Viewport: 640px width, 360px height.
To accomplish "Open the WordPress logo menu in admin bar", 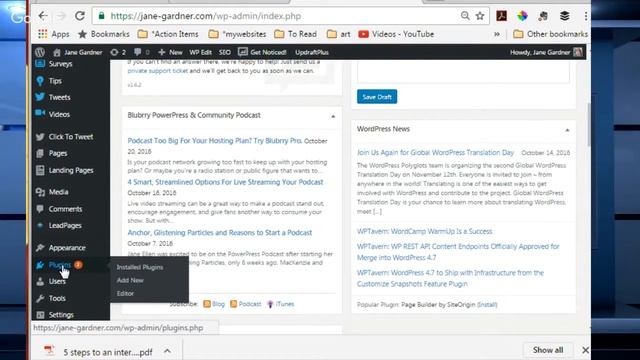I will pyautogui.click(x=40, y=52).
